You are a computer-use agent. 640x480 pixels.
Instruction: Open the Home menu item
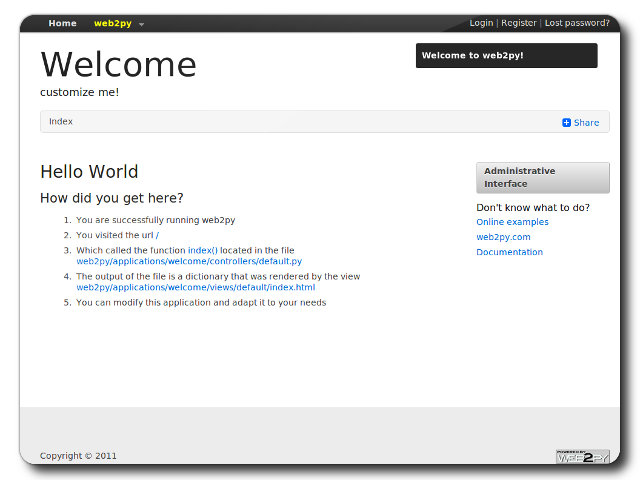[62, 23]
